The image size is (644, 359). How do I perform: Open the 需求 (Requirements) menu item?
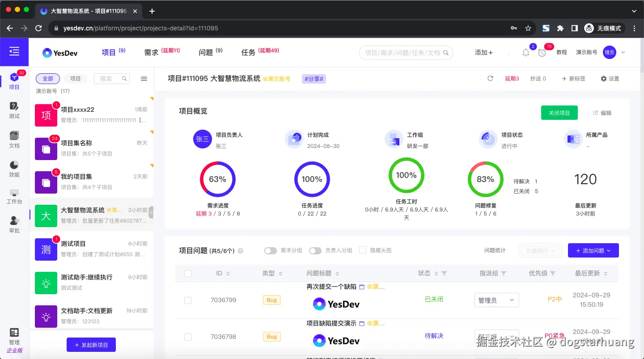[152, 52]
